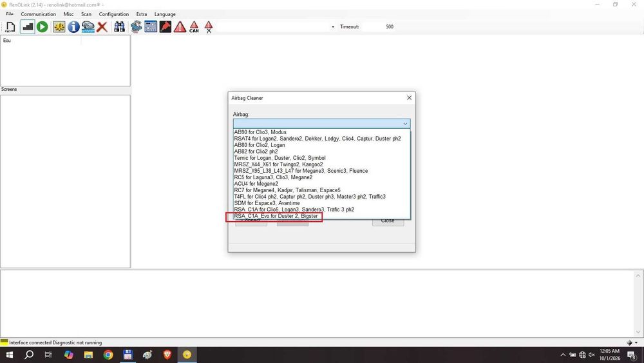Open Brave browser from the taskbar
Image resolution: width=644 pixels, height=363 pixels.
pyautogui.click(x=167, y=355)
